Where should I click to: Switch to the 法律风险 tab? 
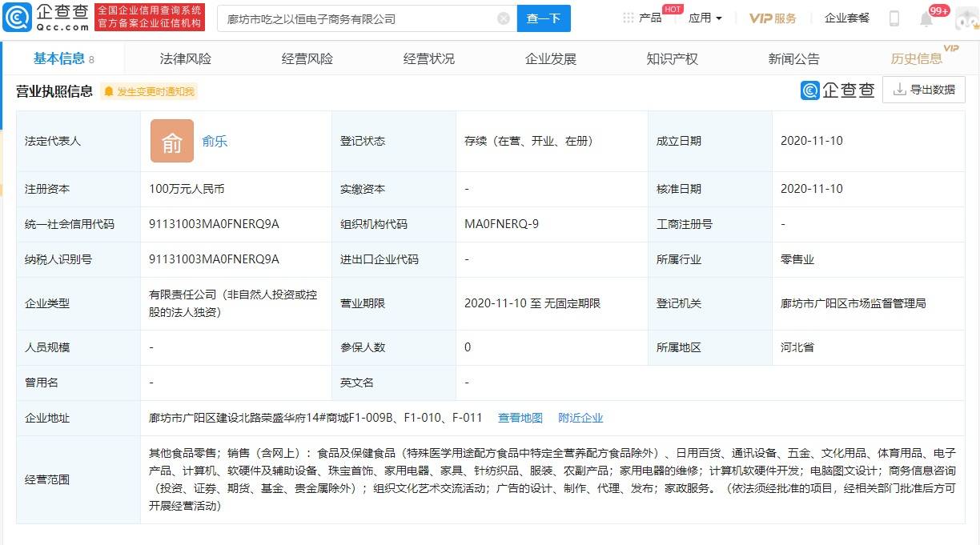186,59
